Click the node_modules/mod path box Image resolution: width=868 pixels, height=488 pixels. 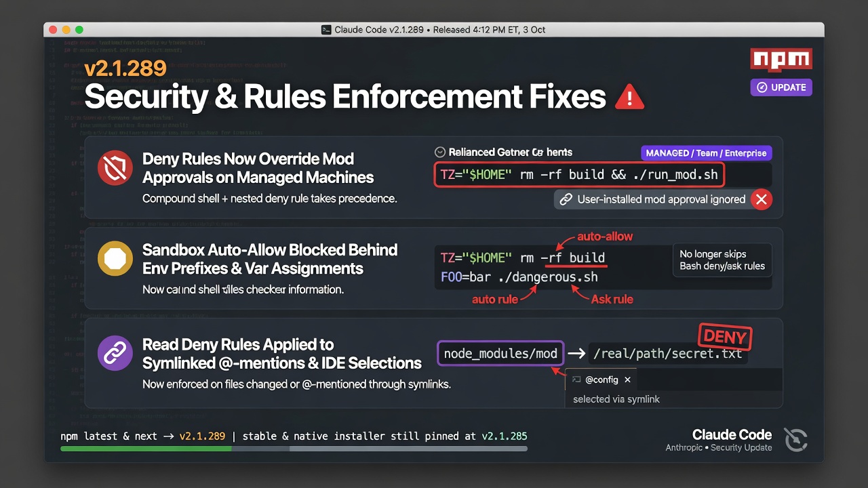click(500, 353)
